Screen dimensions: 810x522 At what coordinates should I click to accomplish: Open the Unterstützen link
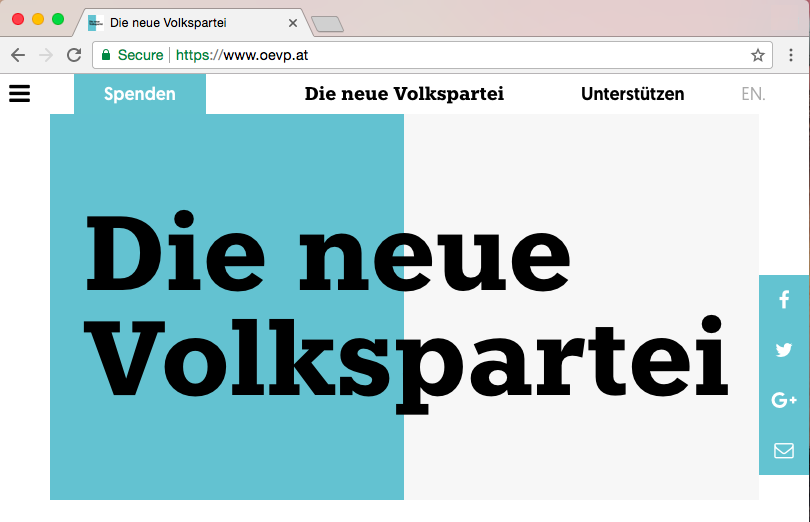click(632, 94)
